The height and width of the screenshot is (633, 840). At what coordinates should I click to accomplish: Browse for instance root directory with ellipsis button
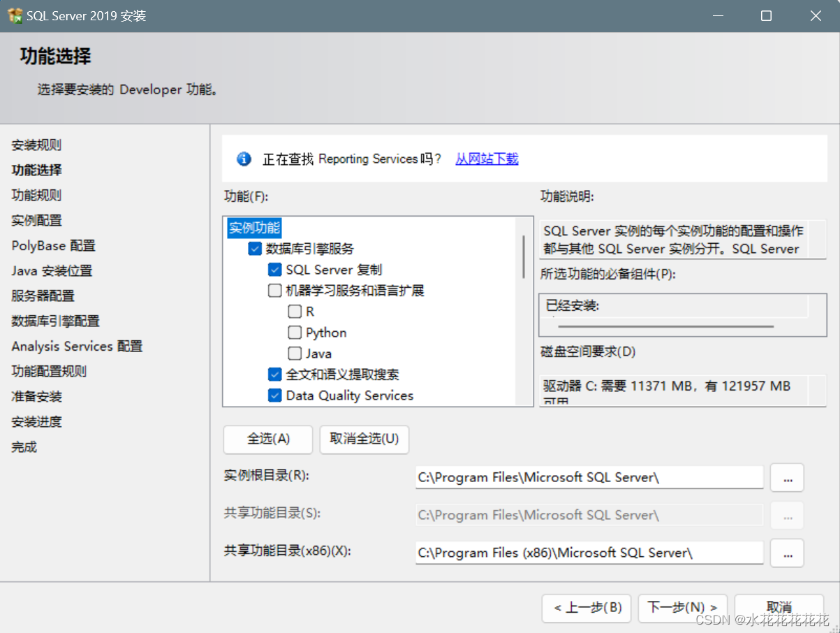click(788, 478)
